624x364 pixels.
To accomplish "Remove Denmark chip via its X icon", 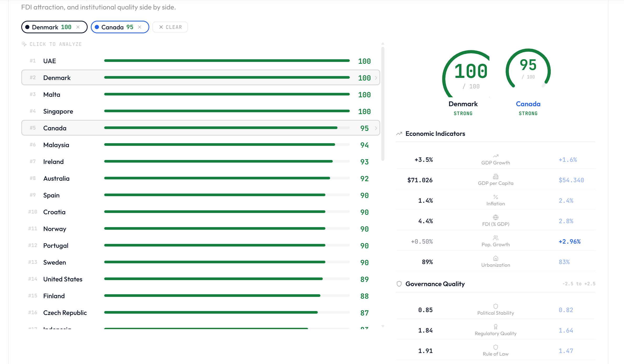I will pos(78,27).
